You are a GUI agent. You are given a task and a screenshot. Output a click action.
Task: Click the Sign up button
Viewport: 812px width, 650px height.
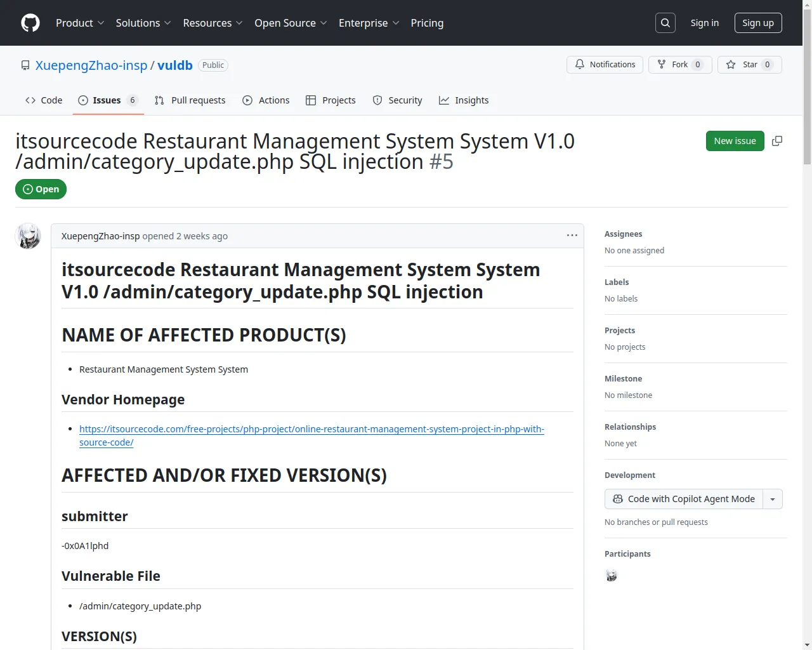758,23
